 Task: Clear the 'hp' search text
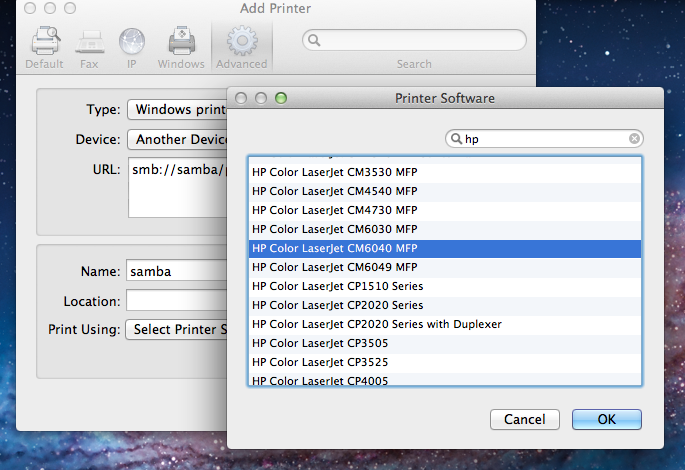coord(634,138)
